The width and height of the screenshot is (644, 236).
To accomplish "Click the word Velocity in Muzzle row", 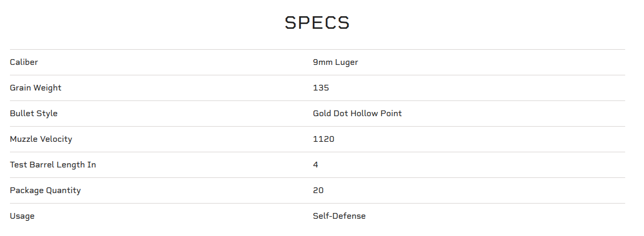I will coord(55,140).
